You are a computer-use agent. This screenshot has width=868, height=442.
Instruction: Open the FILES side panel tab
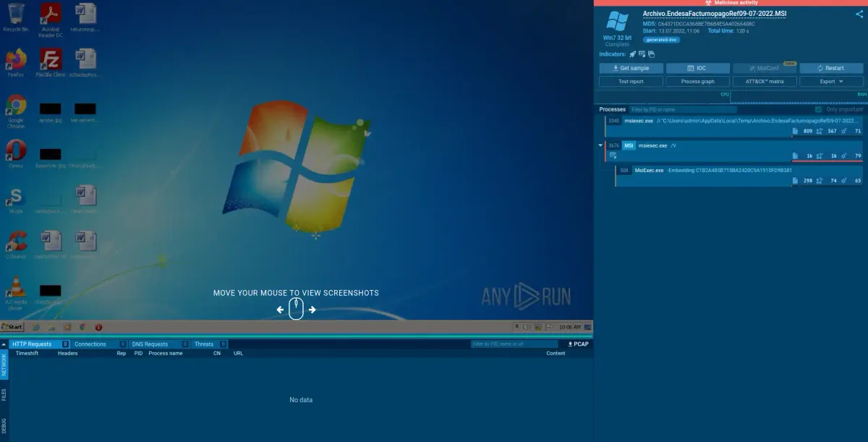click(4, 394)
